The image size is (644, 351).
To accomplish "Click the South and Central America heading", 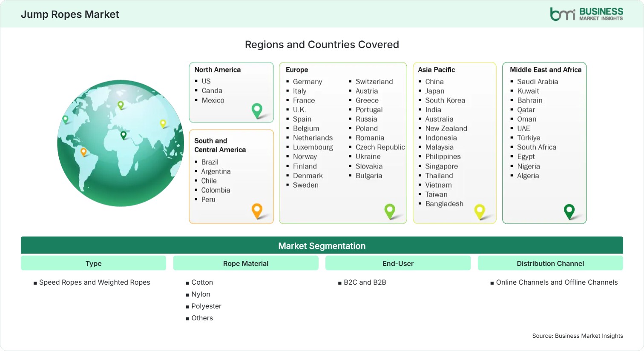I will click(x=220, y=145).
